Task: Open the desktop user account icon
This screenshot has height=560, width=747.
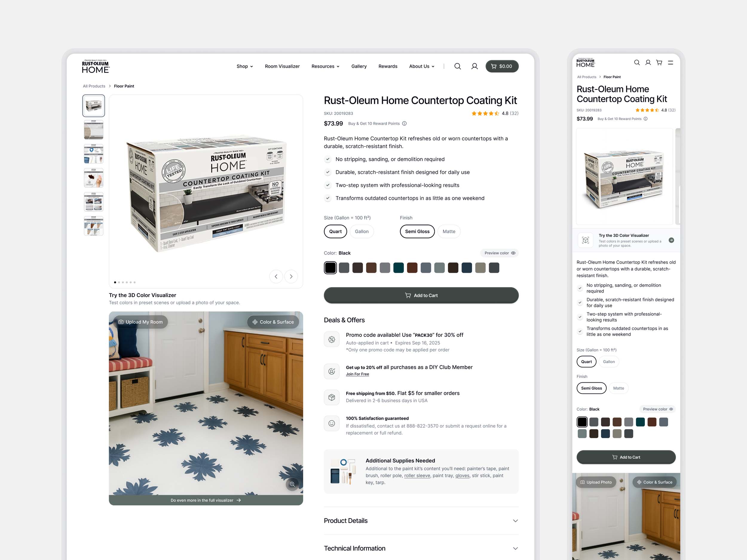Action: tap(474, 66)
